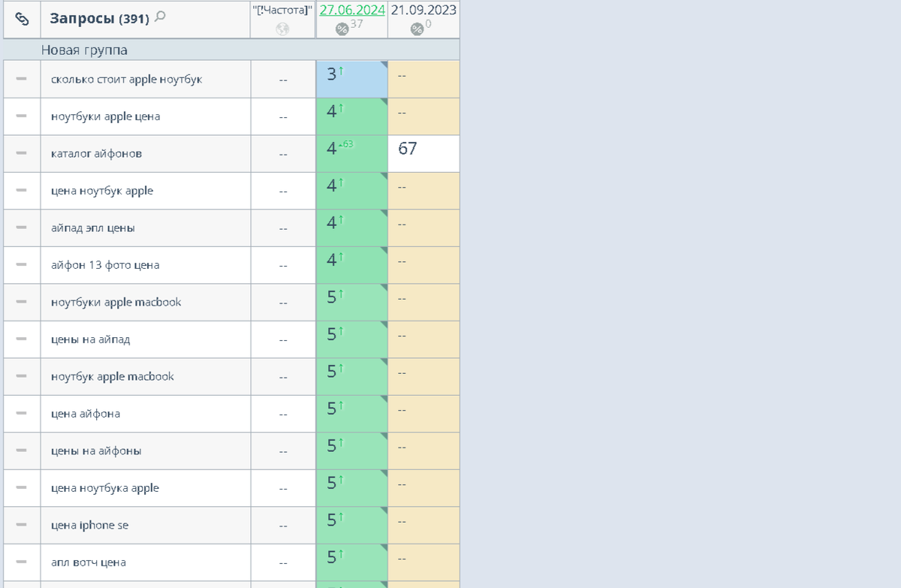The image size is (901, 588).
Task: Click the 21.09.2023 date column header
Action: point(423,10)
